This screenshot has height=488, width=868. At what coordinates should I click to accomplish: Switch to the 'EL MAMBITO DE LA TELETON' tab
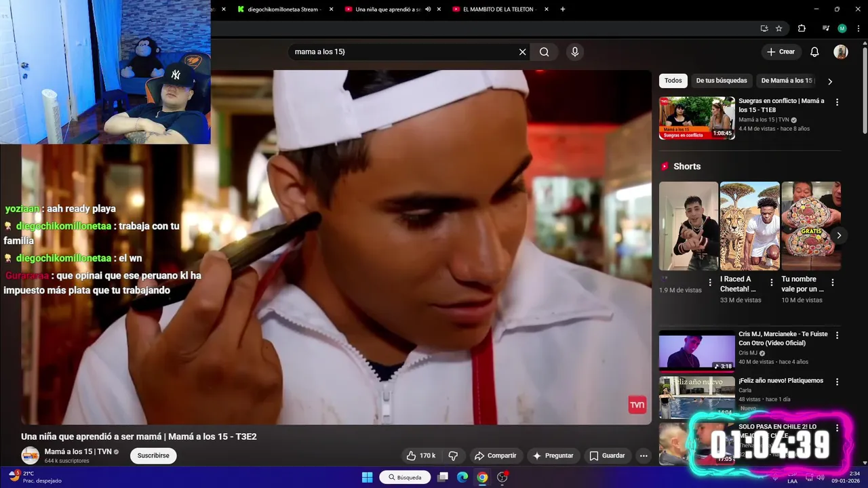point(498,9)
